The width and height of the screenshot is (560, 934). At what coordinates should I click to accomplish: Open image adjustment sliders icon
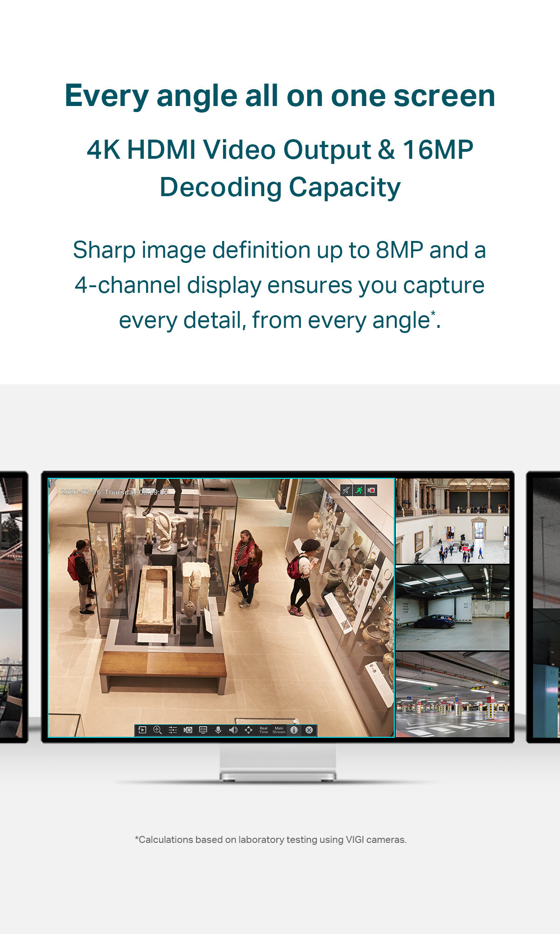coord(173,730)
